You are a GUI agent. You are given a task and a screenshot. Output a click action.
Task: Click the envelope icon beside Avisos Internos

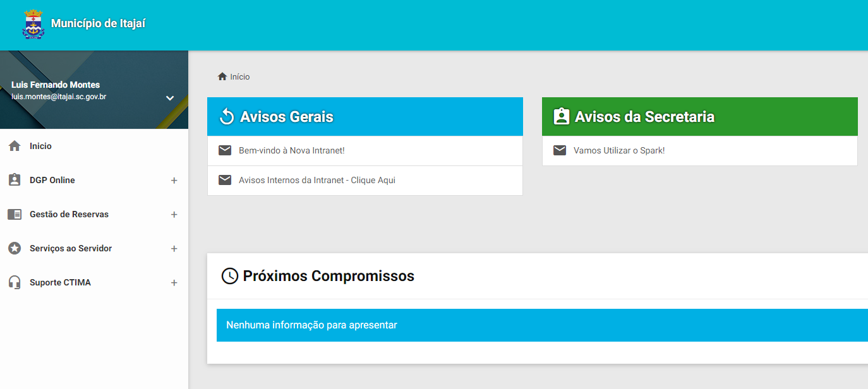coord(225,180)
